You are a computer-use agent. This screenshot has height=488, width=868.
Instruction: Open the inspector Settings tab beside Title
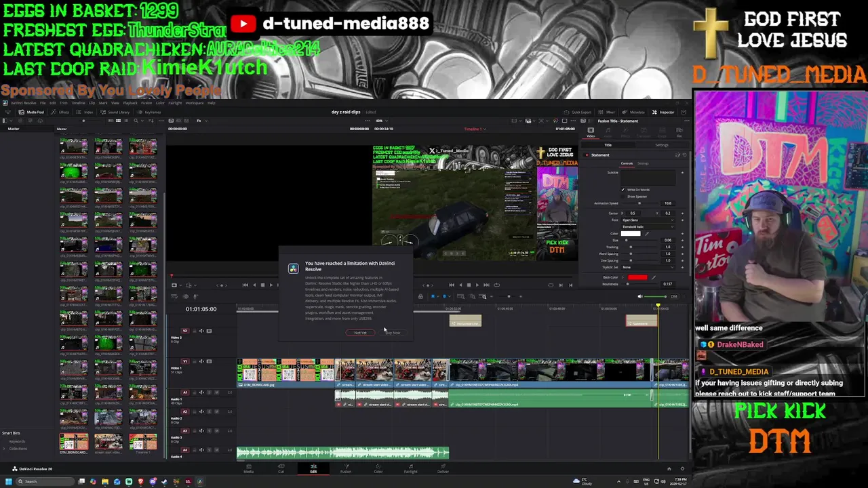point(662,145)
